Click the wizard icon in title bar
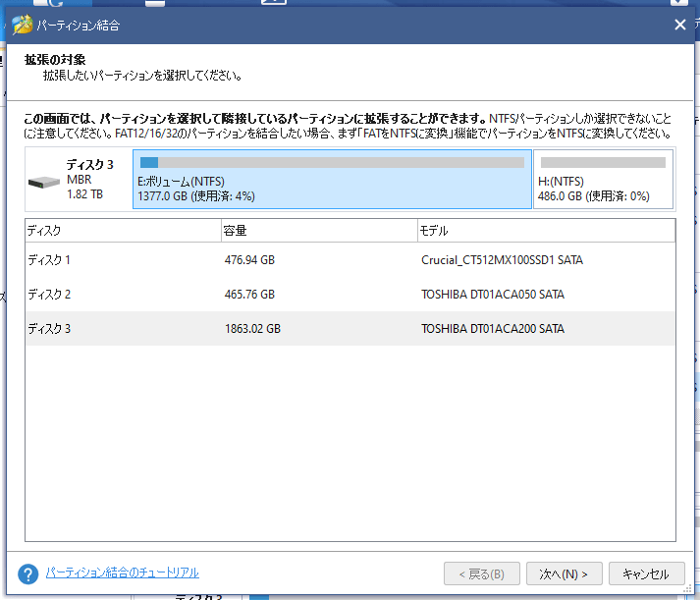 (23, 25)
